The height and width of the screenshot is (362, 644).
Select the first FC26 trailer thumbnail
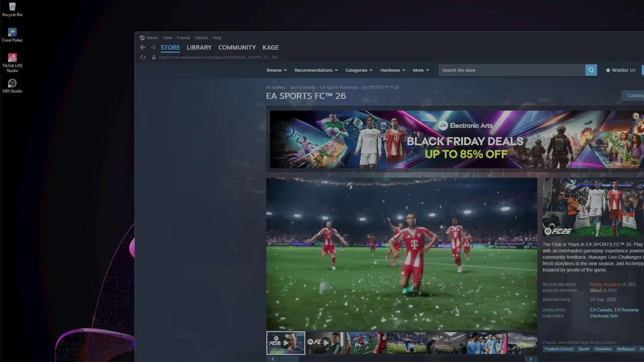285,343
